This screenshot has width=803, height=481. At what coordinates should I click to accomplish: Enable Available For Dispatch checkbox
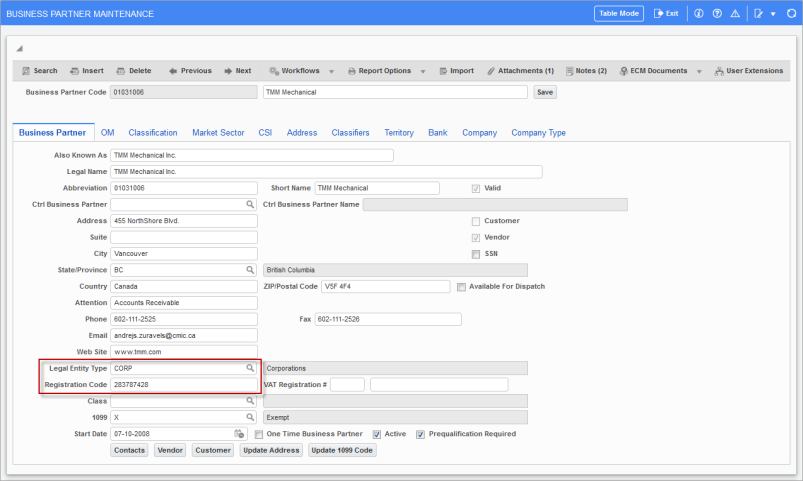pyautogui.click(x=461, y=287)
